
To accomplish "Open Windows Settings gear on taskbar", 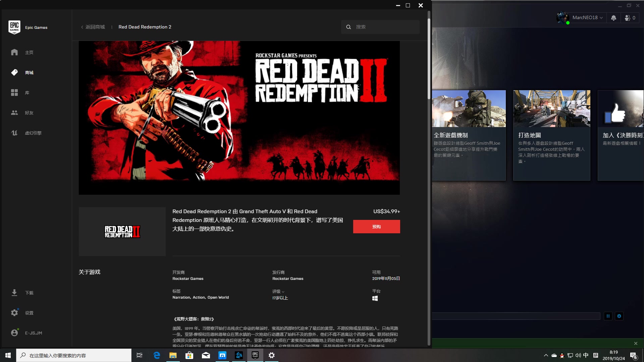I will 272,355.
